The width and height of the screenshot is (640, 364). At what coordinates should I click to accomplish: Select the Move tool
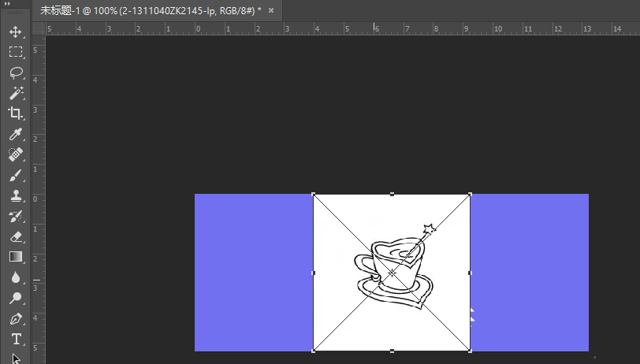(x=16, y=32)
